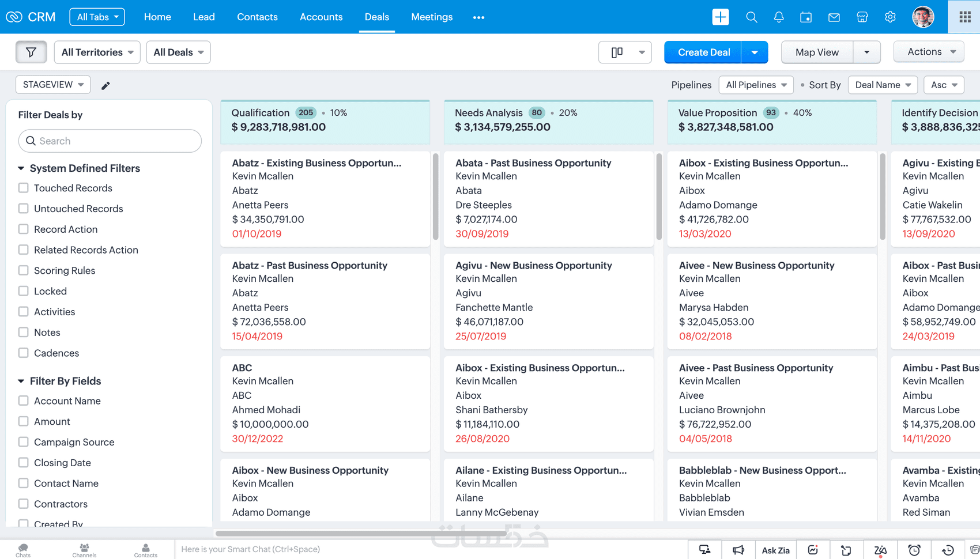Click the Map View button
Viewport: 980px width, 559px height.
click(817, 52)
